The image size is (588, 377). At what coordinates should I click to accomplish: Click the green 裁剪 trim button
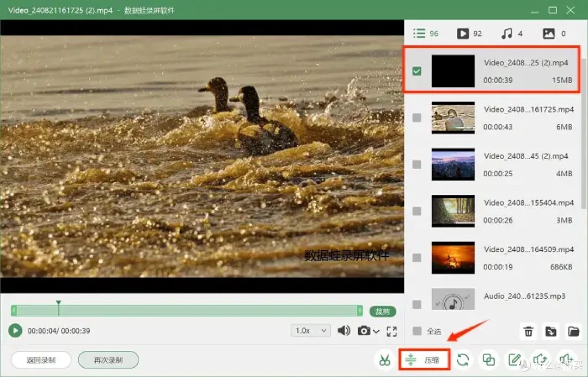click(x=383, y=311)
